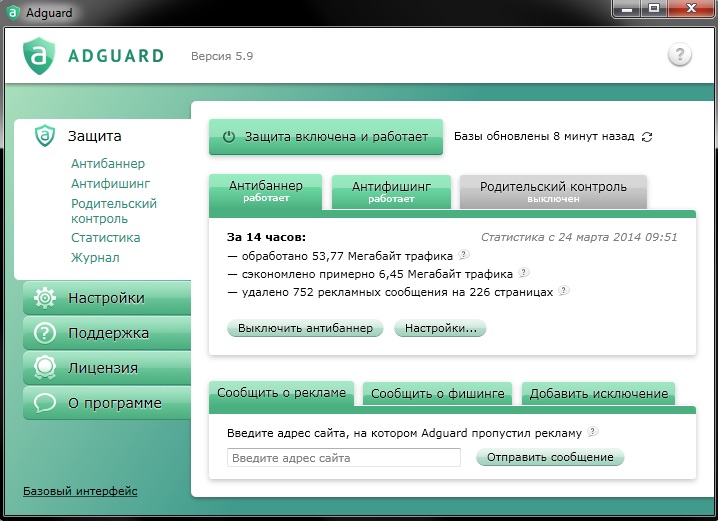Open Статистика in the sidebar
The image size is (718, 521).
(105, 238)
